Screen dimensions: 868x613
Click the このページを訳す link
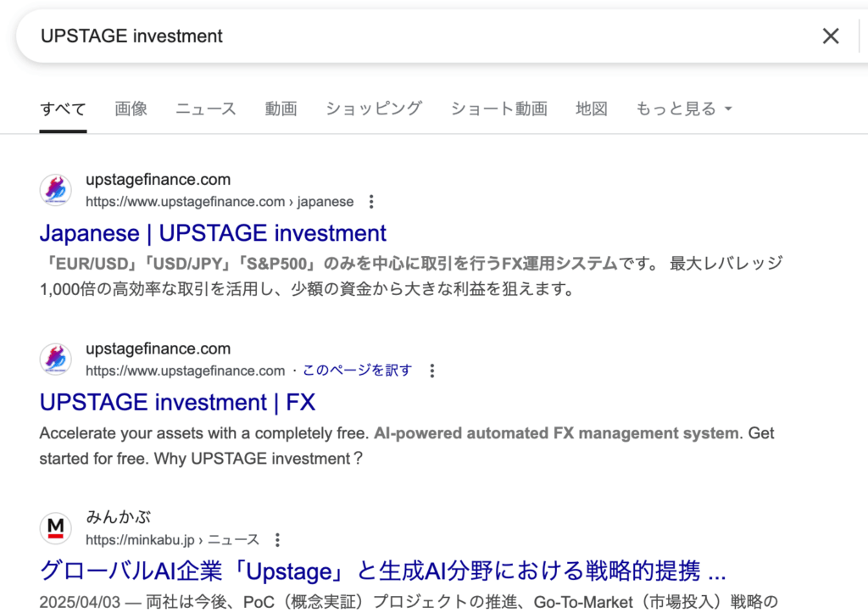(357, 370)
